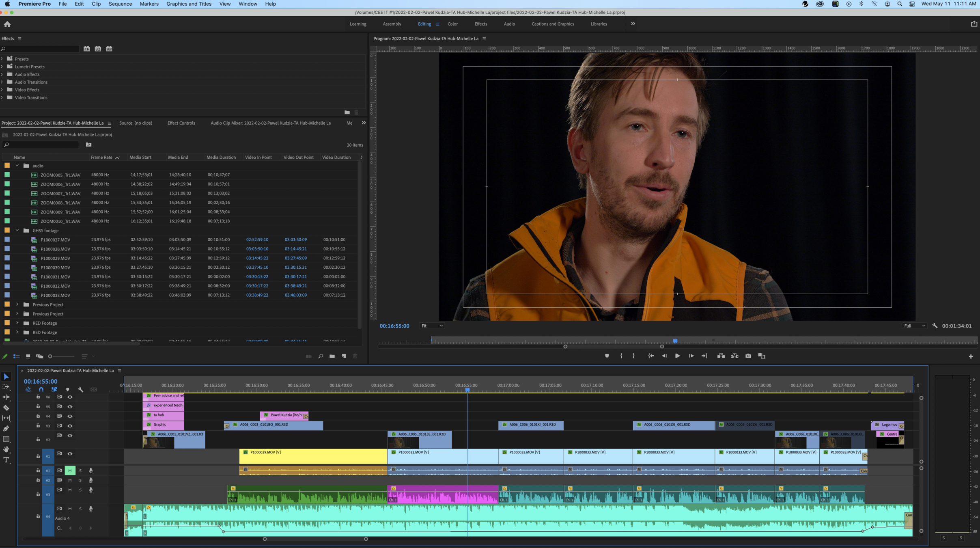This screenshot has width=980, height=548.
Task: Select the Pen tool
Action: [x=6, y=429]
